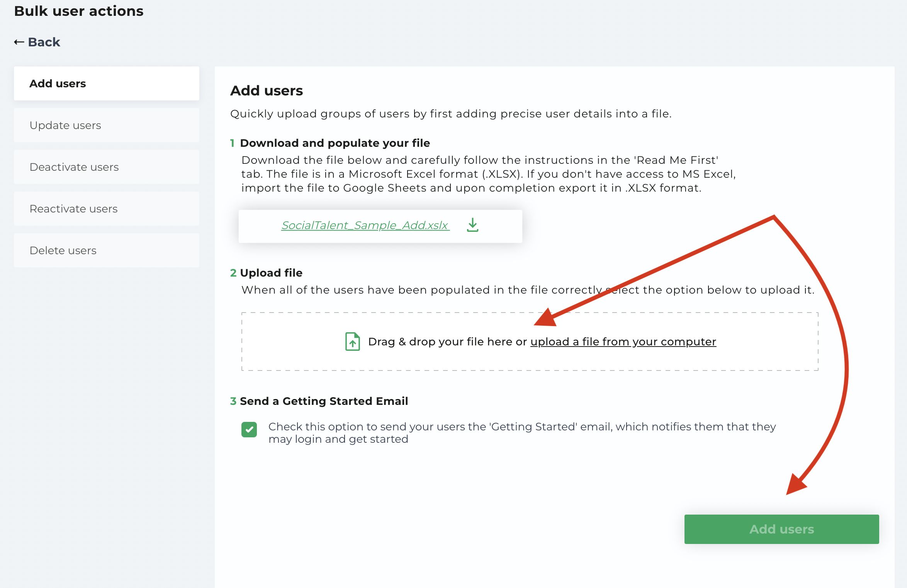Click the file upload document icon

pos(352,342)
